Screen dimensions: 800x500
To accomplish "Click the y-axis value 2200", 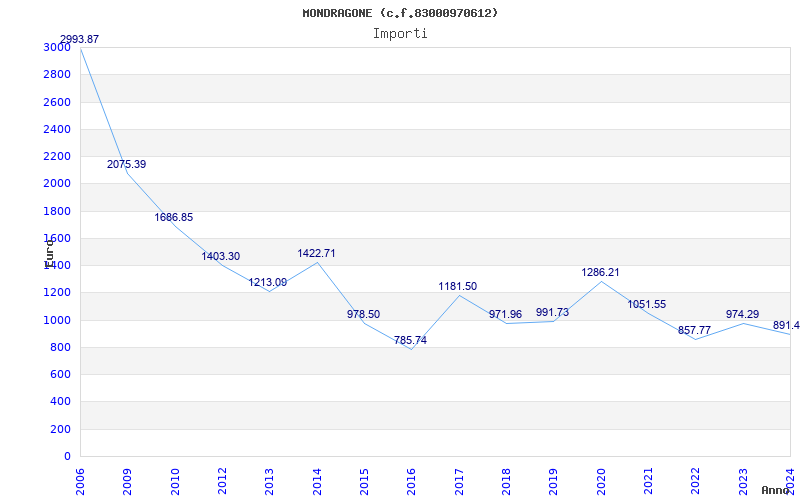I will (x=57, y=156).
